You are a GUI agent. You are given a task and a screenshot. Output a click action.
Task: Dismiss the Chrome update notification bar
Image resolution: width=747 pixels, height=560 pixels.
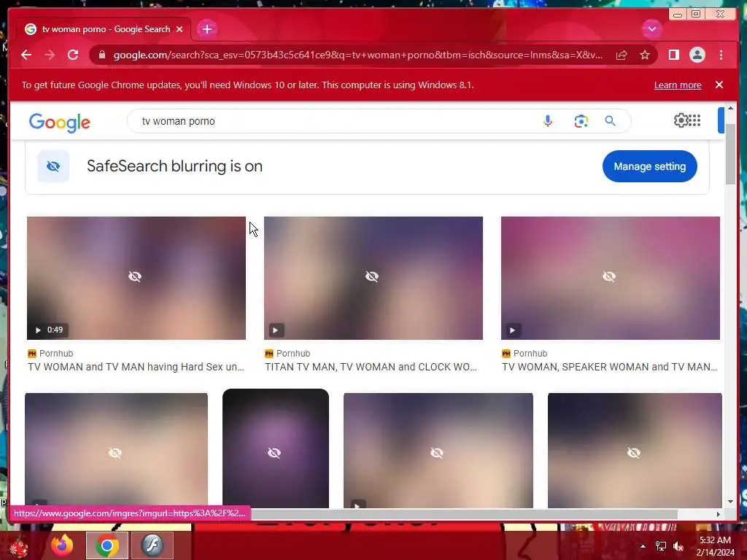point(719,85)
